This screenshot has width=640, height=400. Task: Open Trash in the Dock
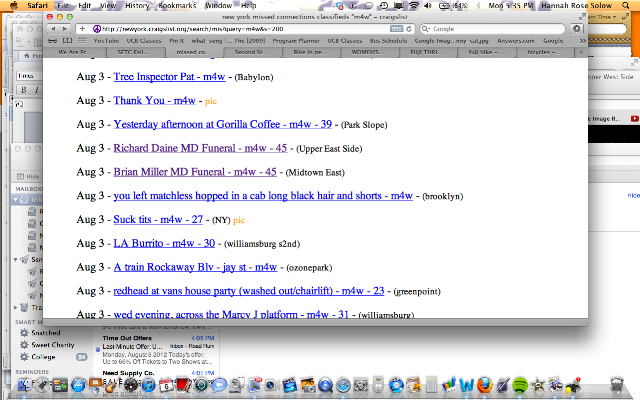click(617, 384)
